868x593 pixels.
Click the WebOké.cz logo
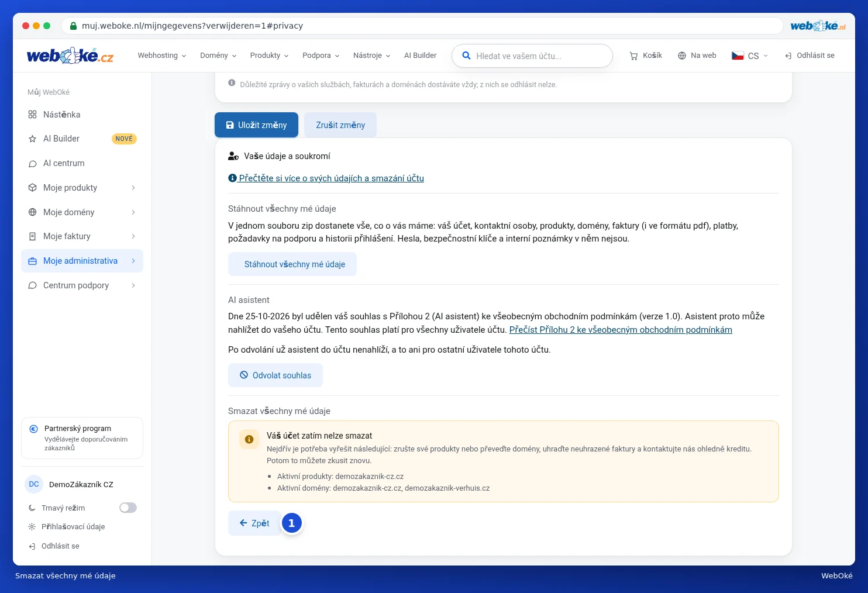click(x=70, y=56)
